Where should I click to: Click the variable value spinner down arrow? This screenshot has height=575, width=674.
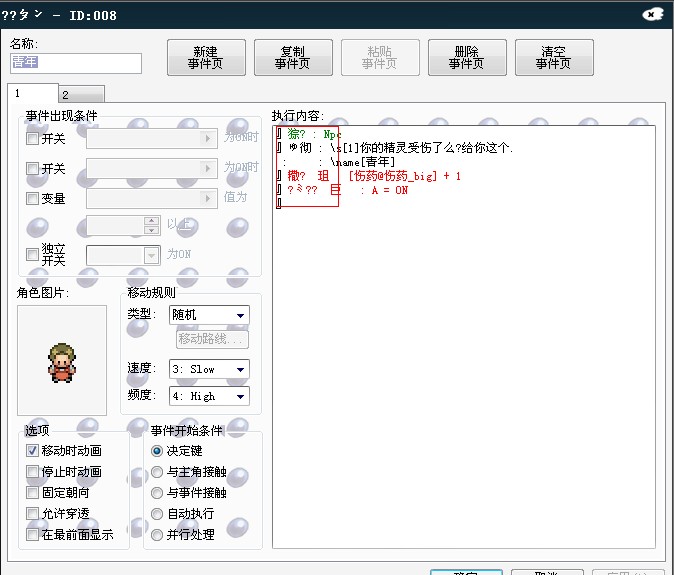(152, 230)
